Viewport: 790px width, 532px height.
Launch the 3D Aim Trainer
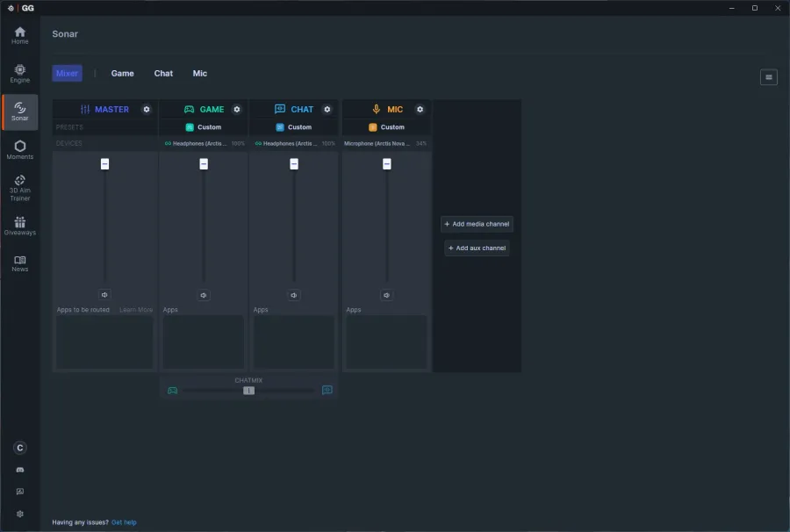pos(19,189)
